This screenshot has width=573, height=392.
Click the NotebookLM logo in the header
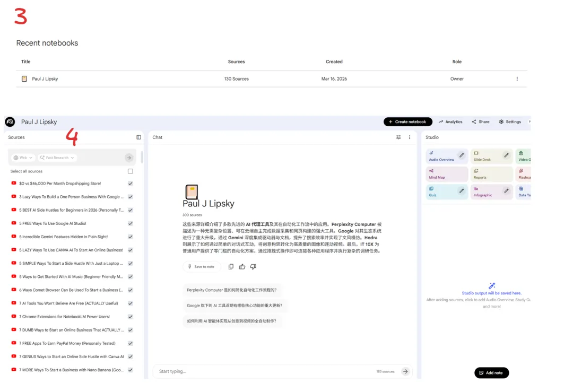coord(10,121)
